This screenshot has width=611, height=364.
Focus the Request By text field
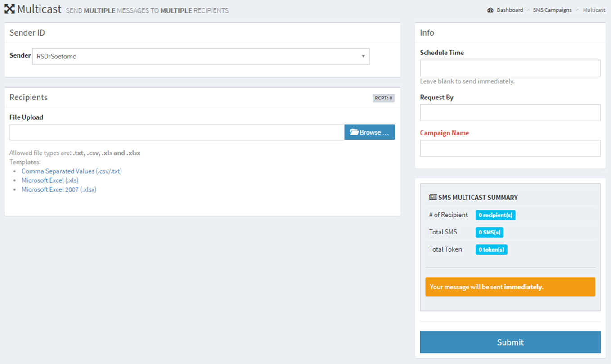(x=510, y=113)
